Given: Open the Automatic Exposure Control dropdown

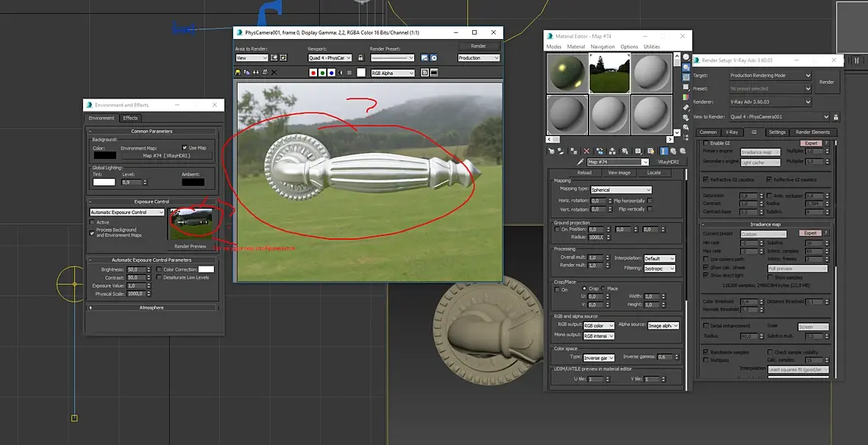Looking at the screenshot, I should pyautogui.click(x=127, y=213).
